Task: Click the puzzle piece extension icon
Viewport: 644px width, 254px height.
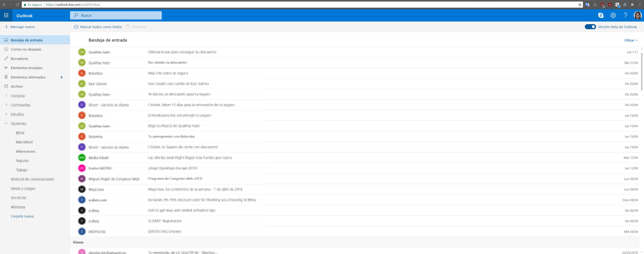Action: click(x=632, y=4)
